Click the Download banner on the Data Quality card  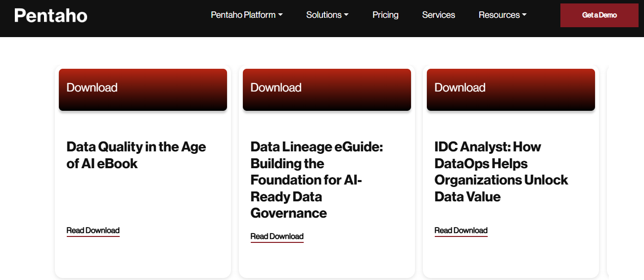pos(143,90)
